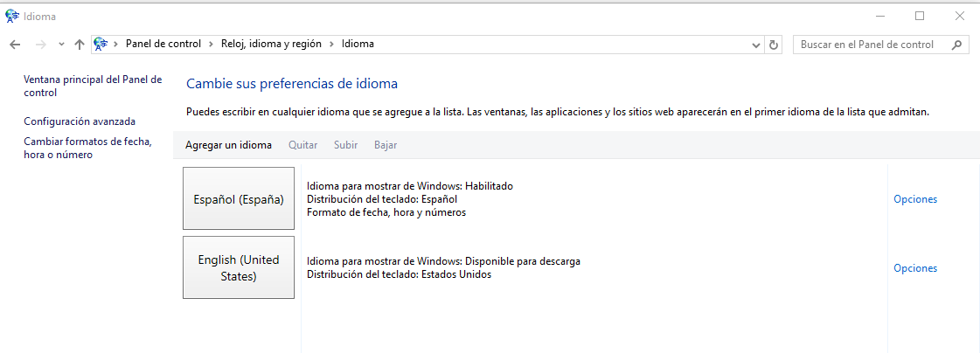This screenshot has width=980, height=353.
Task: Expand chevron after Panel de control breadcrumb
Action: [x=208, y=44]
